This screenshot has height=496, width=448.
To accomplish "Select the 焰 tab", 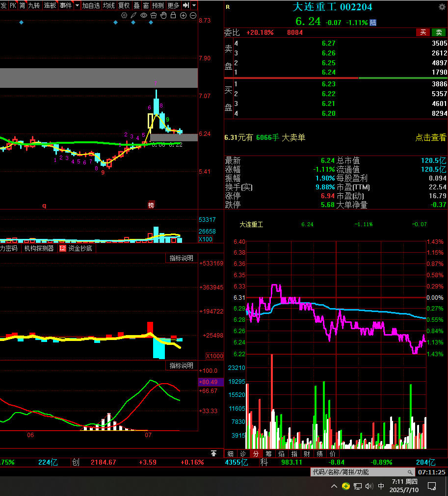I will click(x=281, y=454).
